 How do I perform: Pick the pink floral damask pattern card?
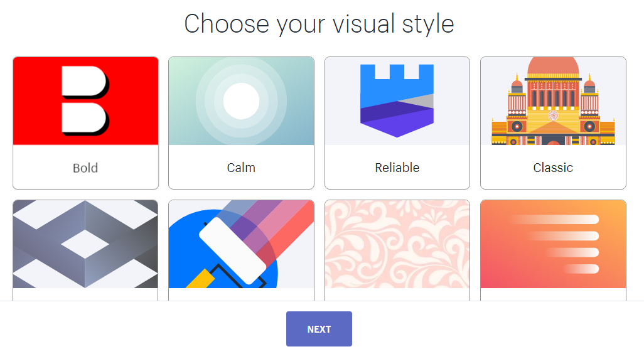point(397,250)
